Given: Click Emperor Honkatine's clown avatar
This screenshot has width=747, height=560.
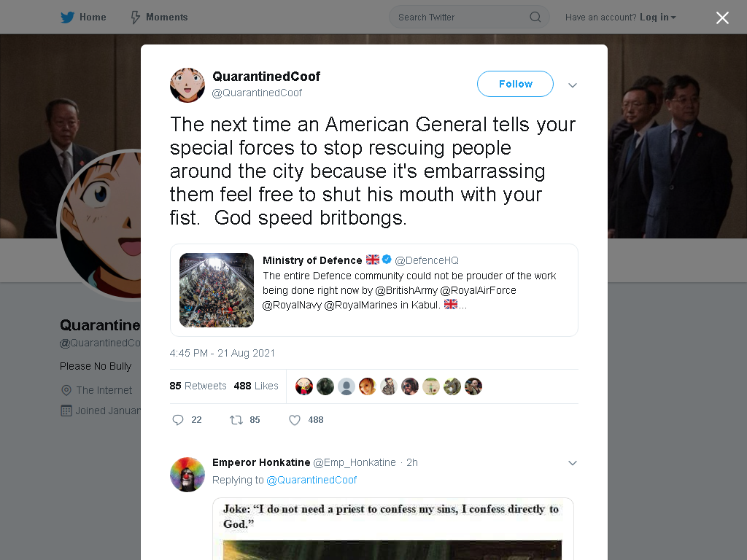Looking at the screenshot, I should 187,474.
